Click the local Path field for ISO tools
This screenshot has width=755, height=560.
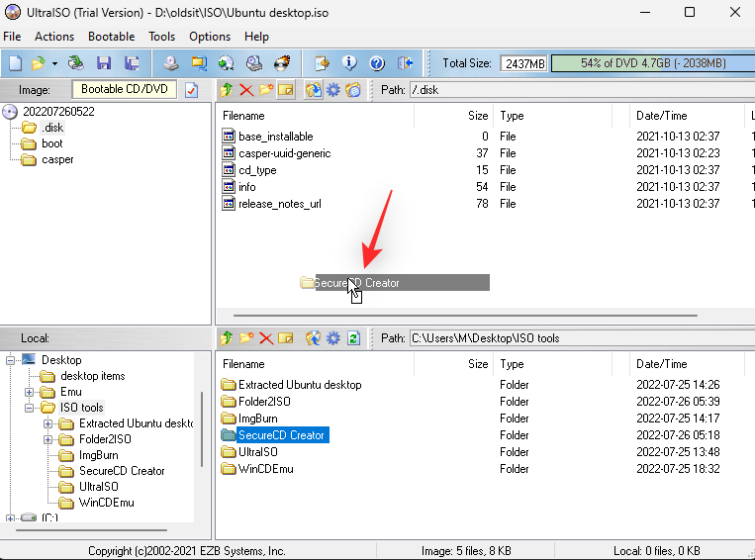pyautogui.click(x=582, y=338)
